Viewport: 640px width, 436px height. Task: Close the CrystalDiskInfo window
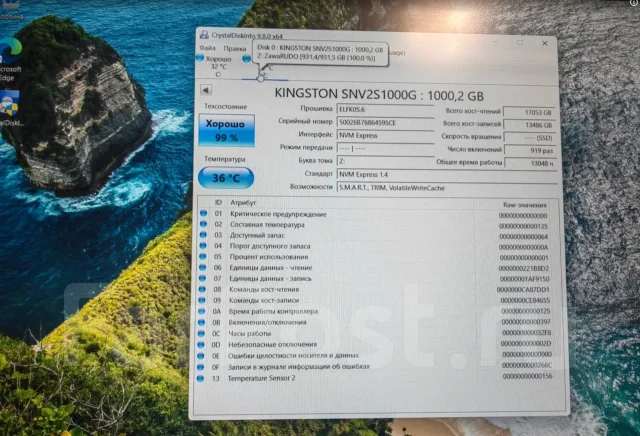tap(544, 43)
